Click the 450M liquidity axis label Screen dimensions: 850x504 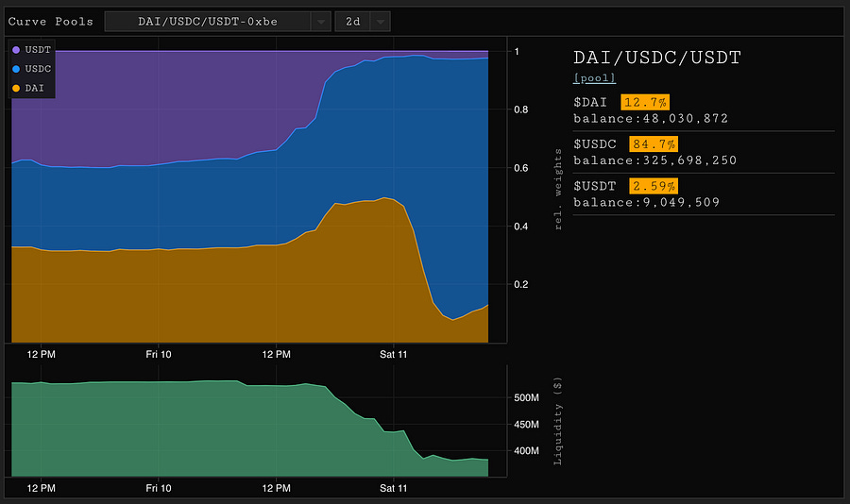point(526,425)
